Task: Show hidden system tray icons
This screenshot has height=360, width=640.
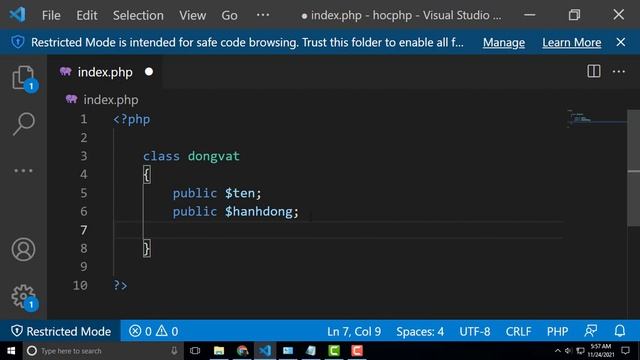Action: (557, 351)
